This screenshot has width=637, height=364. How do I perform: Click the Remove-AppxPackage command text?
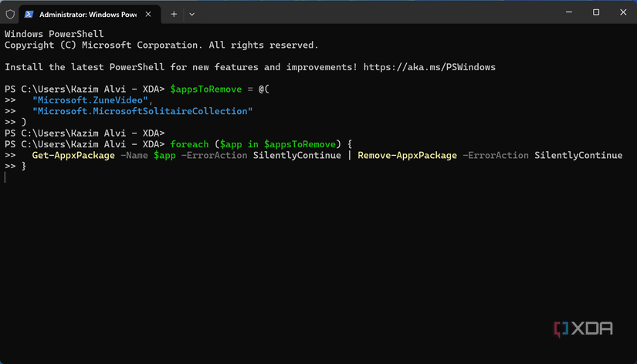407,156
